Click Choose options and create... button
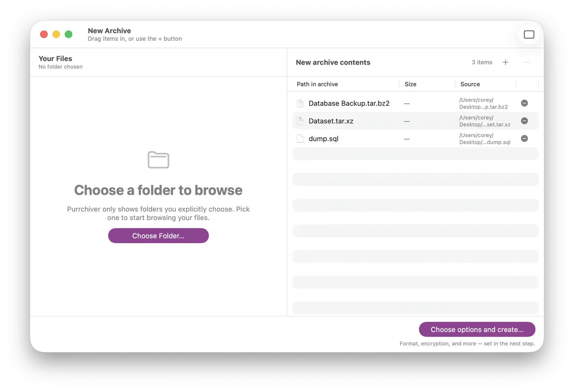Screen dimensions: 574x392 click(x=477, y=329)
